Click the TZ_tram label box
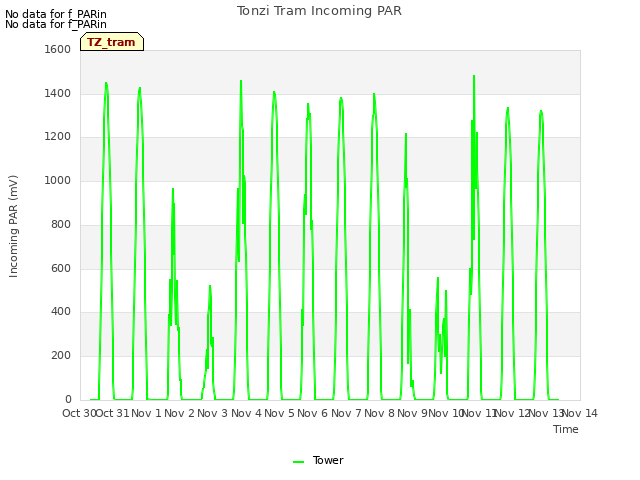640x480 pixels. tap(112, 42)
